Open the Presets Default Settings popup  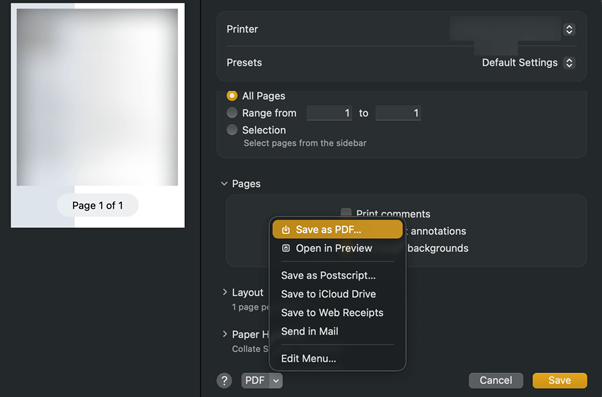point(569,63)
